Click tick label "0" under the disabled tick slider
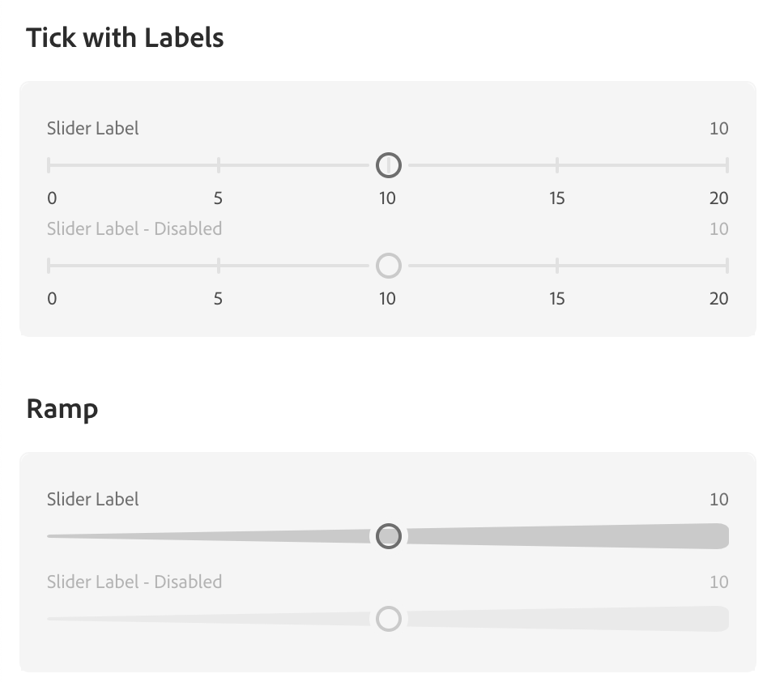Screen dimensions: 784x682 (52, 299)
